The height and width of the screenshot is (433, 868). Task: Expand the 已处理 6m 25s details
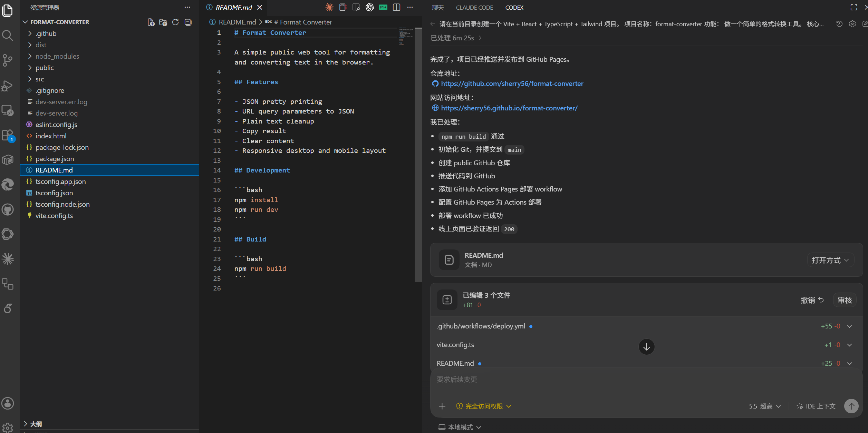coord(456,38)
